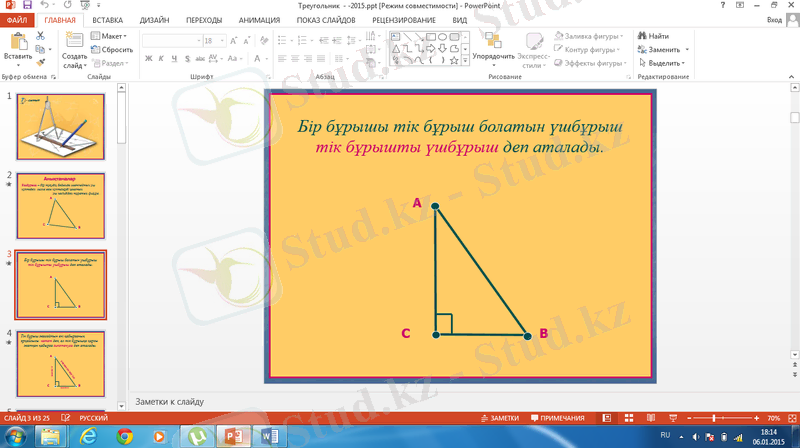Click the Save icon in quick access toolbar

pos(26,6)
